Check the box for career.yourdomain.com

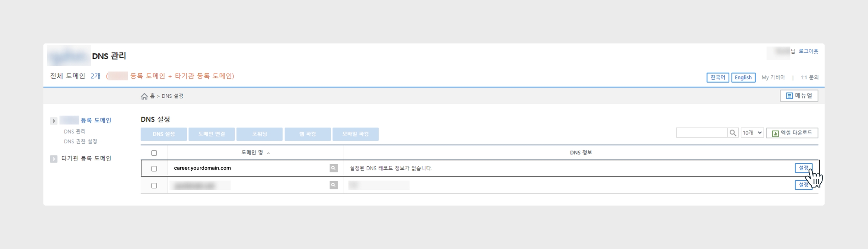154,169
